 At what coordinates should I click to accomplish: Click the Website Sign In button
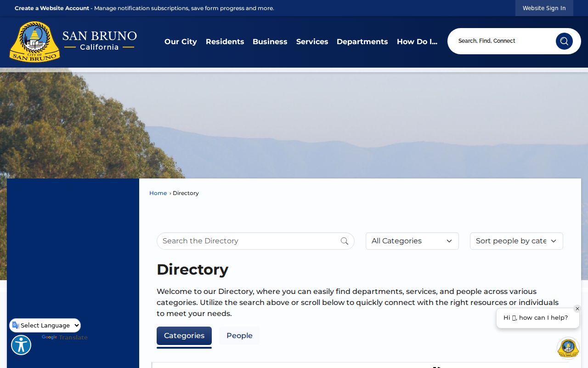pyautogui.click(x=544, y=8)
